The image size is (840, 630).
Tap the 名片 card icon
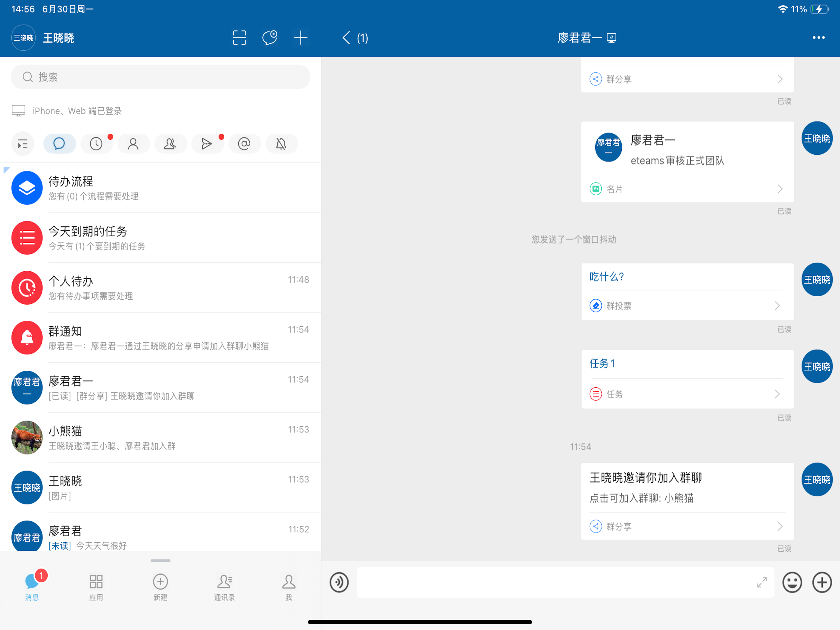tap(596, 189)
